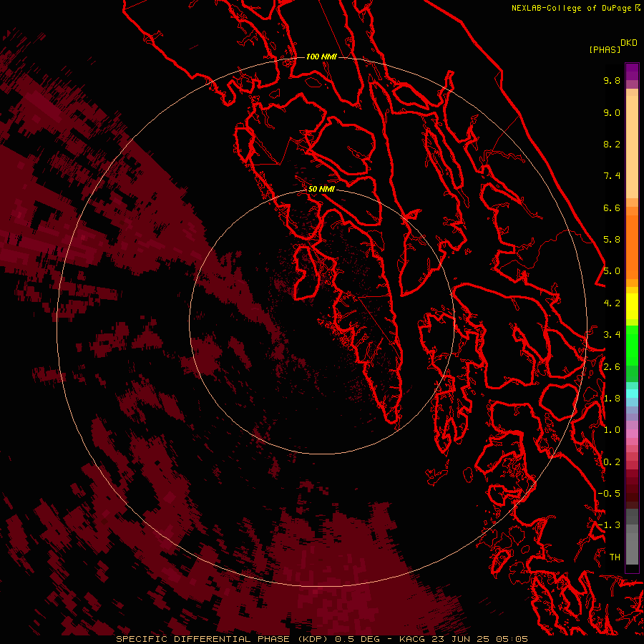The image size is (644, 644).
Task: Click the 5.0 legend value
Action: [612, 271]
